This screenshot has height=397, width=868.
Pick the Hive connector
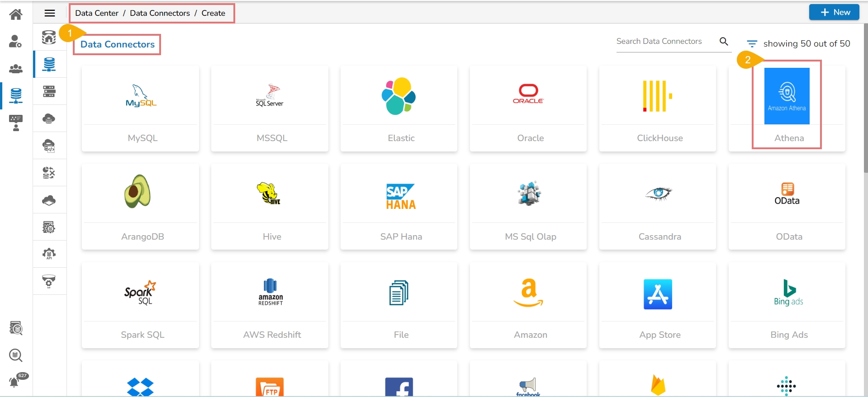pyautogui.click(x=270, y=207)
